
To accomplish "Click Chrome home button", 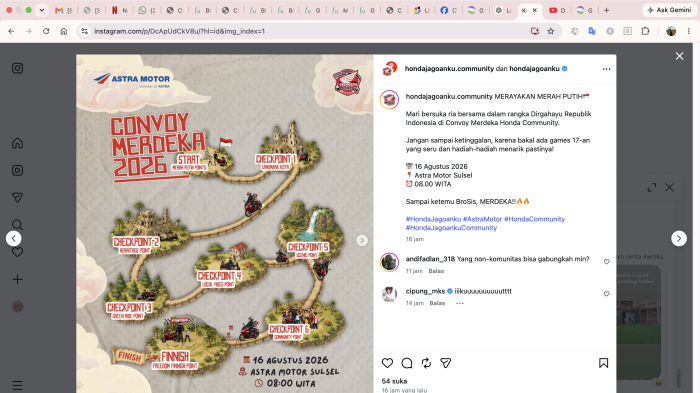I will (64, 31).
